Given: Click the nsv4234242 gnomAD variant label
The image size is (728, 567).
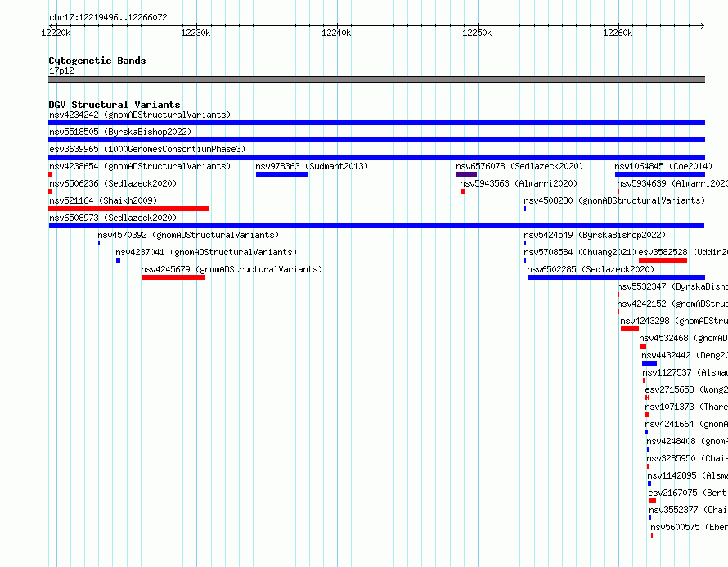Looking at the screenshot, I should pyautogui.click(x=140, y=115).
